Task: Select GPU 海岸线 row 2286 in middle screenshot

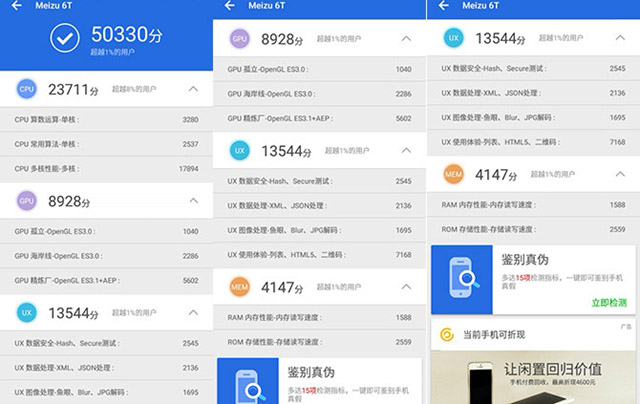Action: pos(320,94)
